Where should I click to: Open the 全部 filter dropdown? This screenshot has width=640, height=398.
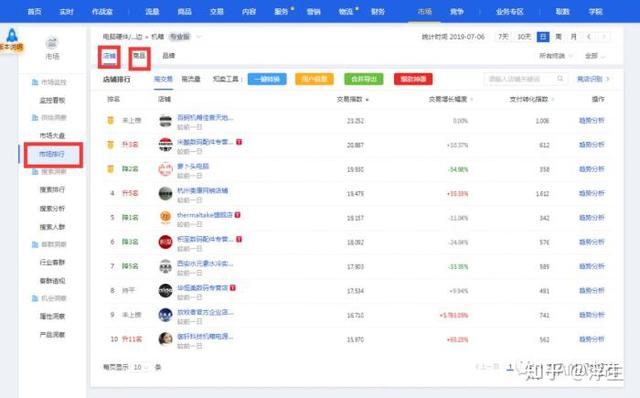pyautogui.click(x=595, y=56)
